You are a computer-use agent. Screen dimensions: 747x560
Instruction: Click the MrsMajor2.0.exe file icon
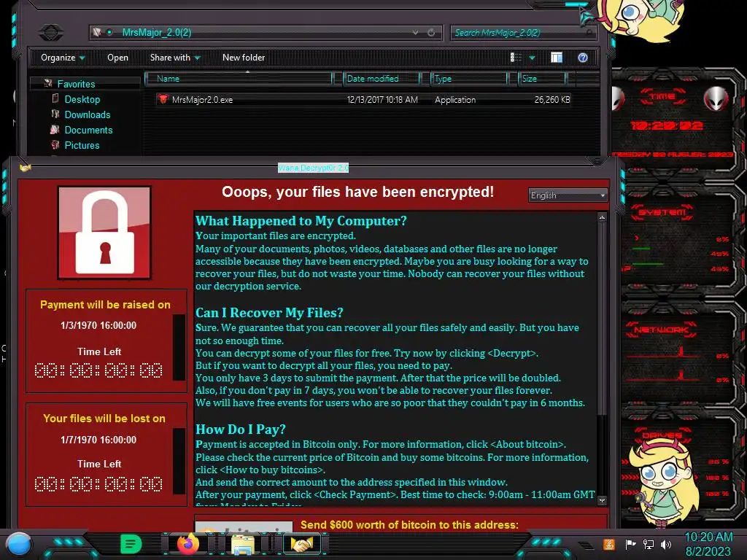point(163,99)
